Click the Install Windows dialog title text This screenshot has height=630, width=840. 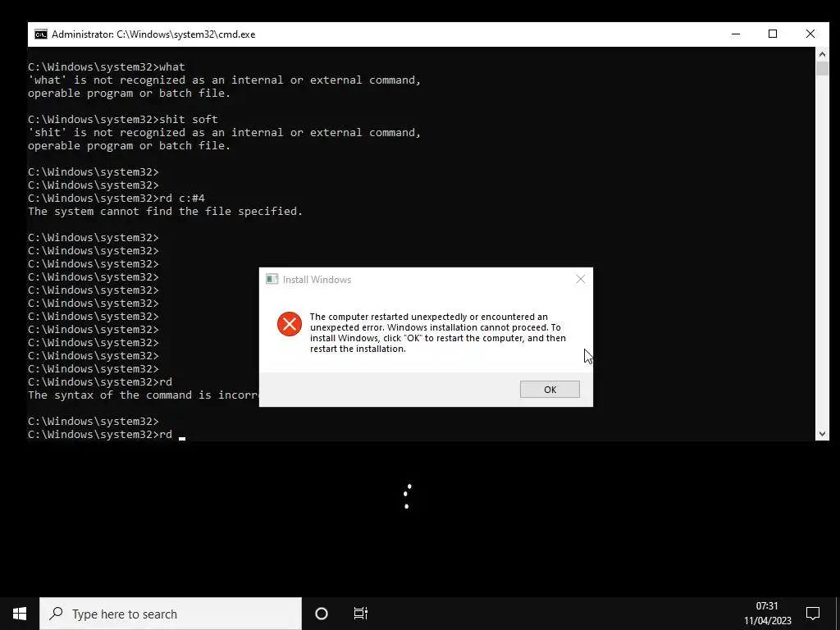click(317, 279)
